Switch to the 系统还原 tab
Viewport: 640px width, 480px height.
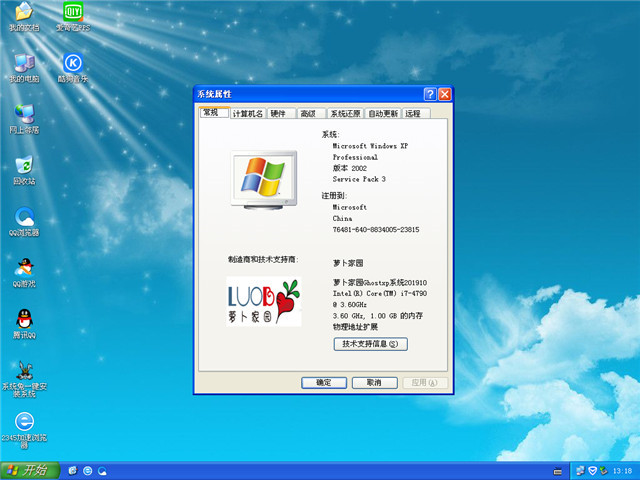click(x=345, y=113)
